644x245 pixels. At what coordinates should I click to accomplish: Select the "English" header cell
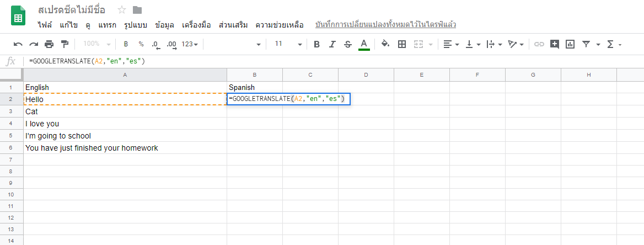pos(125,87)
